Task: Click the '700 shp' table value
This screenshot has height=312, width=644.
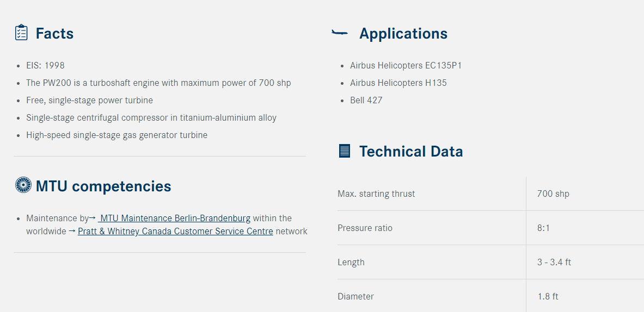Action: [x=553, y=194]
